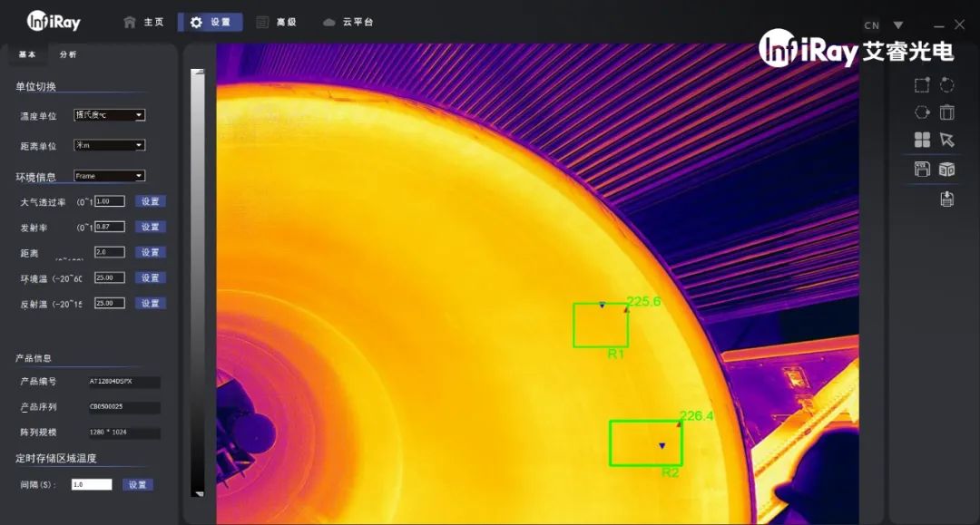The width and height of the screenshot is (980, 525).
Task: Select the rectangle region drawing tool
Action: 922,85
